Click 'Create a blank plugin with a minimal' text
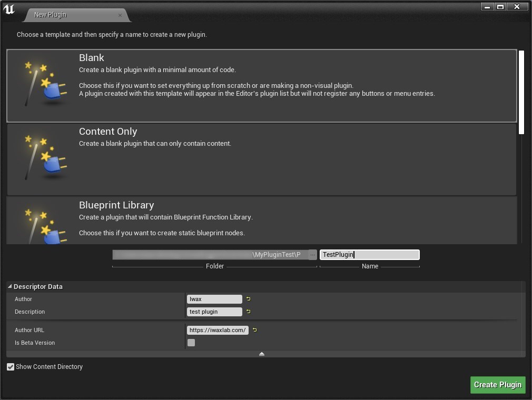The width and height of the screenshot is (532, 400). (x=157, y=70)
